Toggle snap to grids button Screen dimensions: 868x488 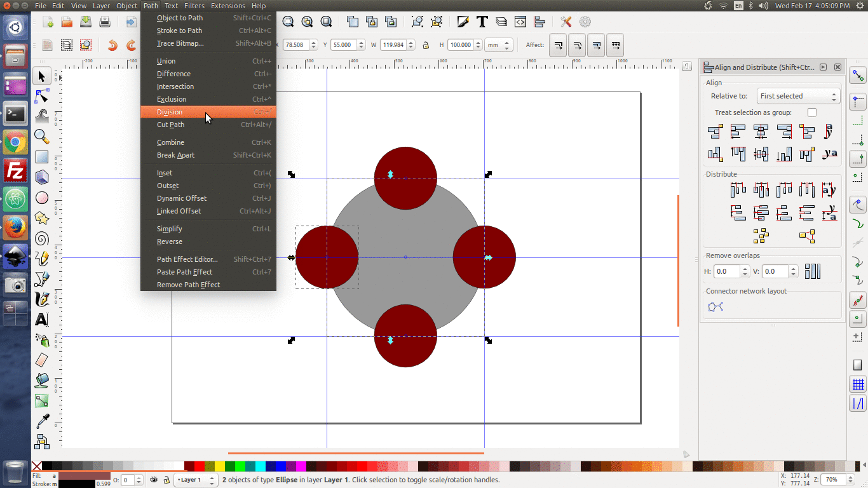[858, 384]
